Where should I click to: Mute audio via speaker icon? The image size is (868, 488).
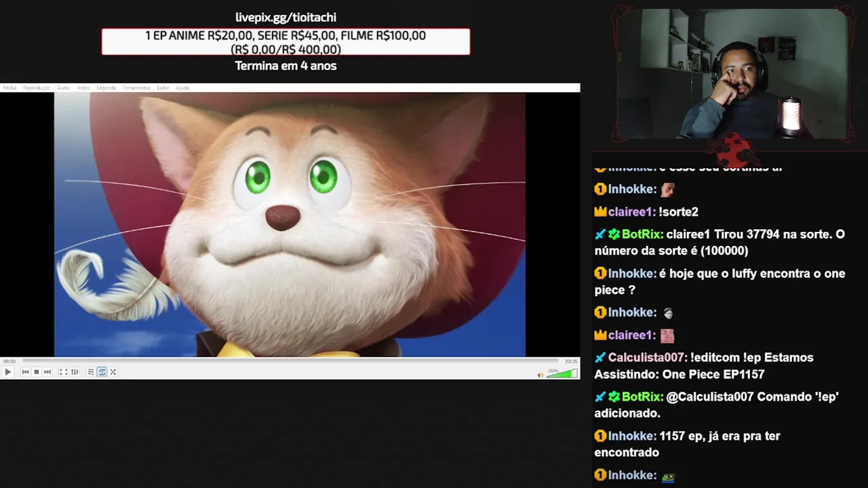click(540, 374)
